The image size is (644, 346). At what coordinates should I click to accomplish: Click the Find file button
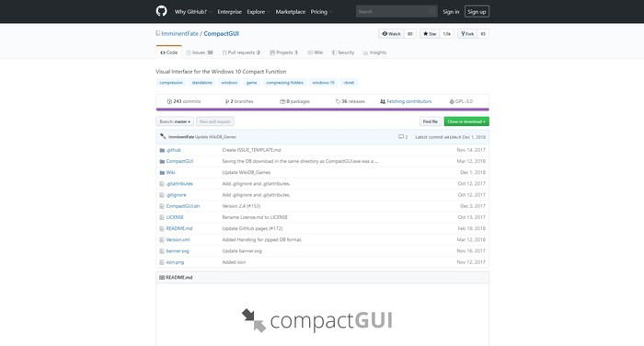(x=431, y=121)
